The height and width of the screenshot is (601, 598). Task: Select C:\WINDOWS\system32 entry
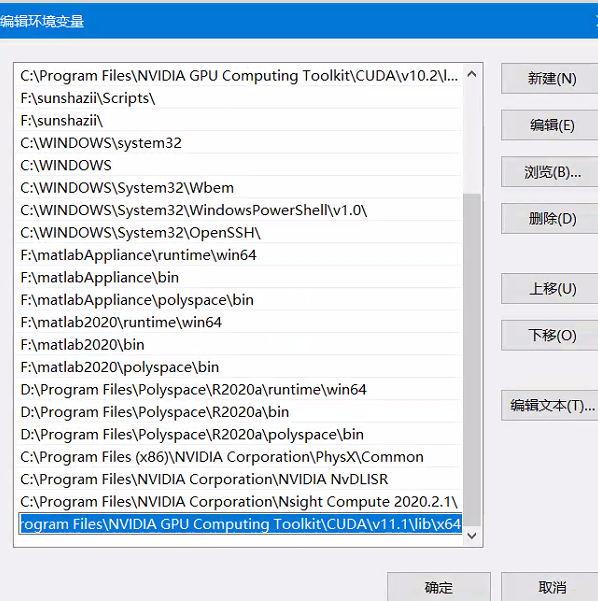[x=238, y=143]
